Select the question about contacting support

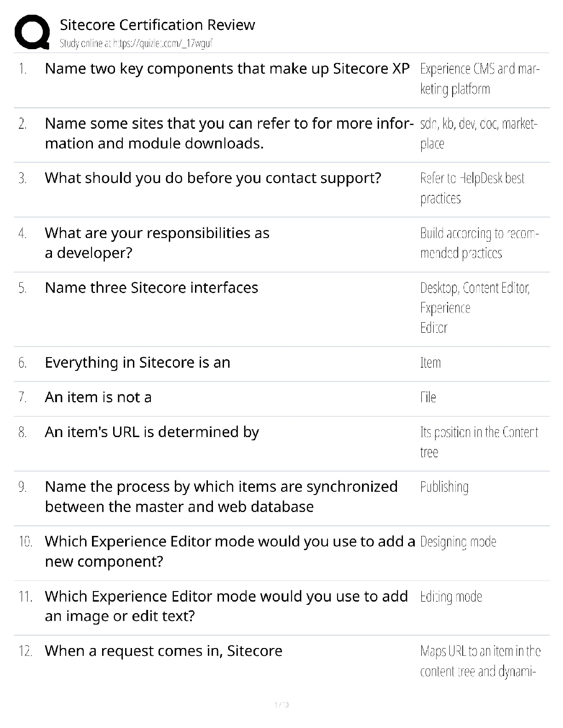pos(213,178)
